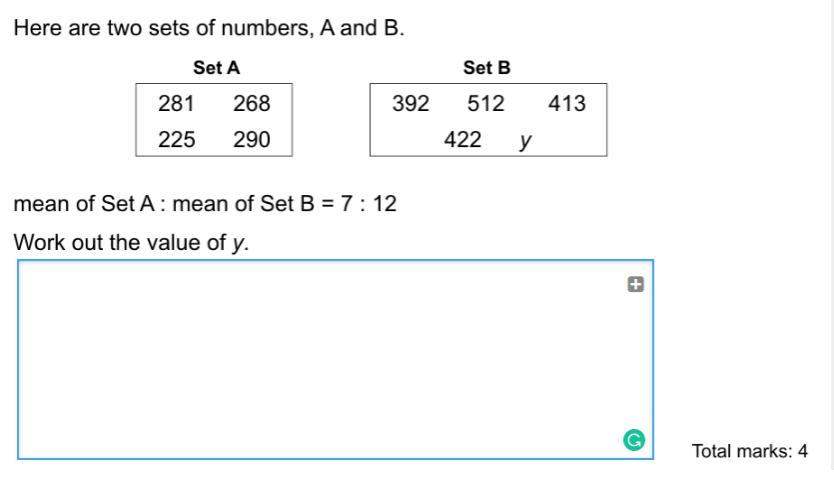Select the number 268 in Set A

[252, 103]
